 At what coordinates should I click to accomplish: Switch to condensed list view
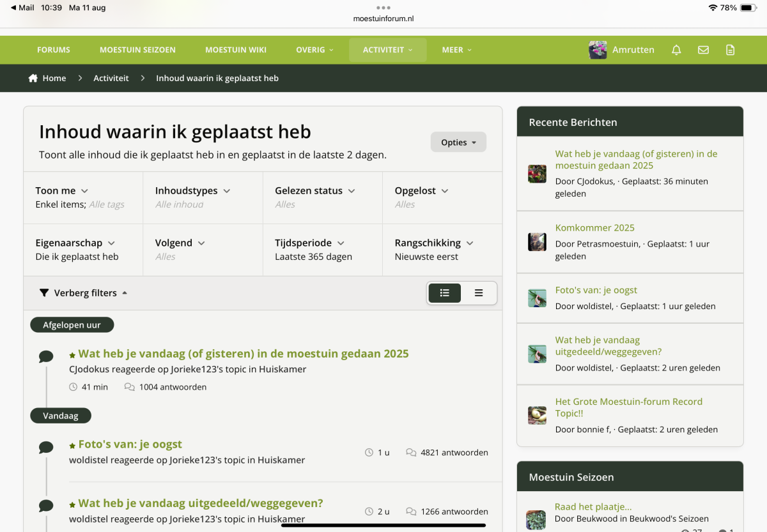[479, 293]
